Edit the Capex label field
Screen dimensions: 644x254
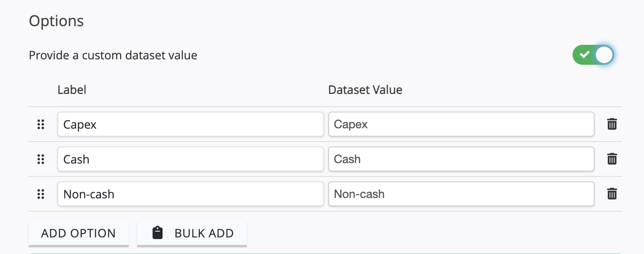click(190, 124)
